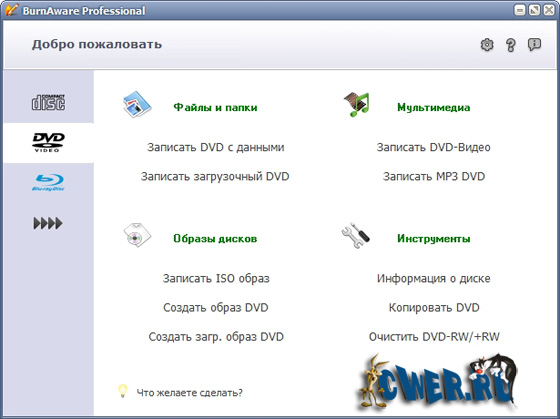Open the more options arrows tab
560x419 pixels.
pos(49,223)
